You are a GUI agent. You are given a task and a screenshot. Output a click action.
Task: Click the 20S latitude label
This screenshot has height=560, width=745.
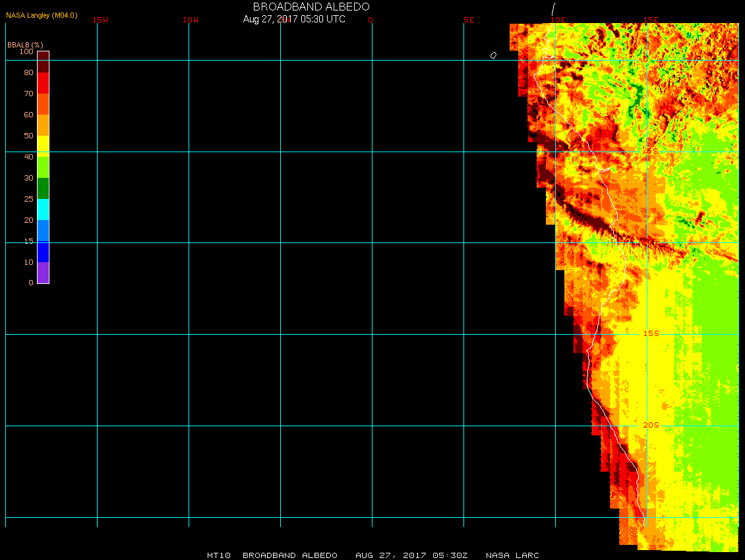pyautogui.click(x=651, y=426)
